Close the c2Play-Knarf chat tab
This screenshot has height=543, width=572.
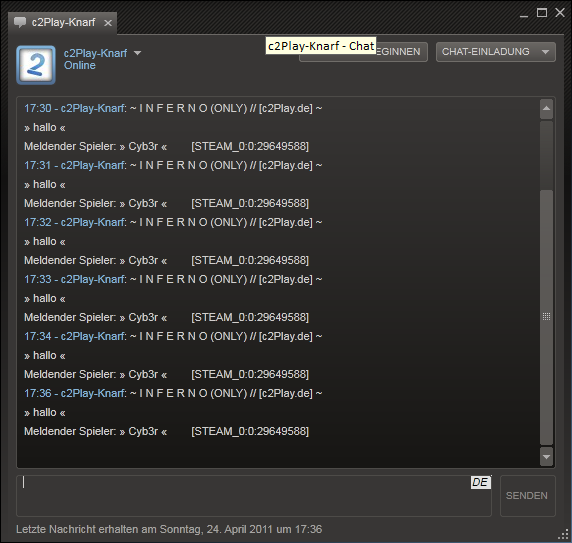click(x=108, y=23)
